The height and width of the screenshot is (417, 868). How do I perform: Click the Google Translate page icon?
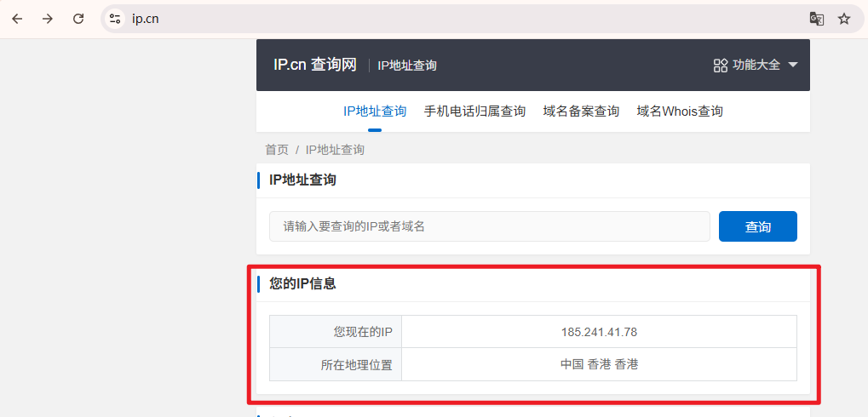817,19
